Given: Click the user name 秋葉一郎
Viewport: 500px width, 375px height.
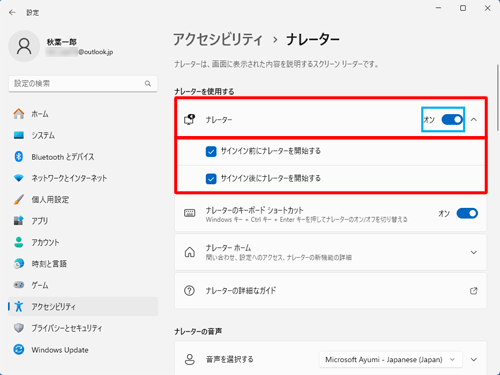Looking at the screenshot, I should [62, 42].
